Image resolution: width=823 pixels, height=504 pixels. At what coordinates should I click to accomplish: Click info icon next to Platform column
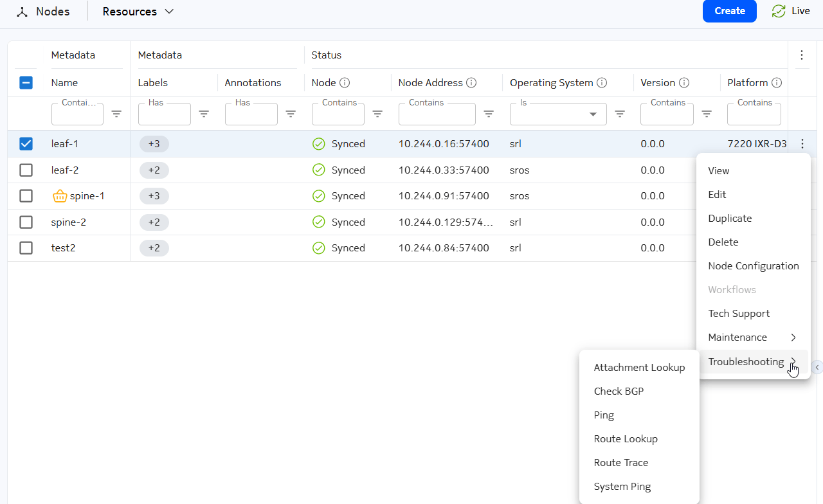[x=777, y=83]
